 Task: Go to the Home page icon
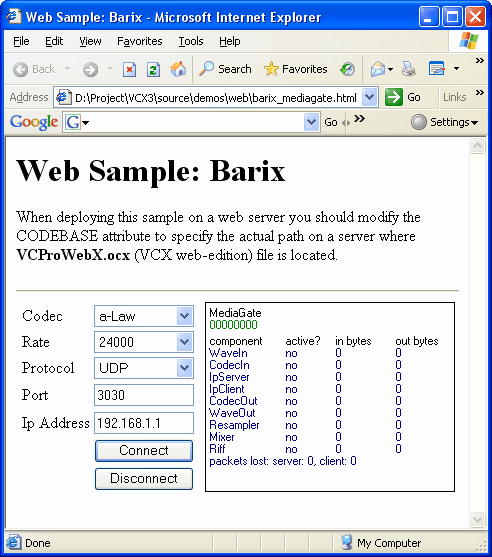[x=178, y=69]
